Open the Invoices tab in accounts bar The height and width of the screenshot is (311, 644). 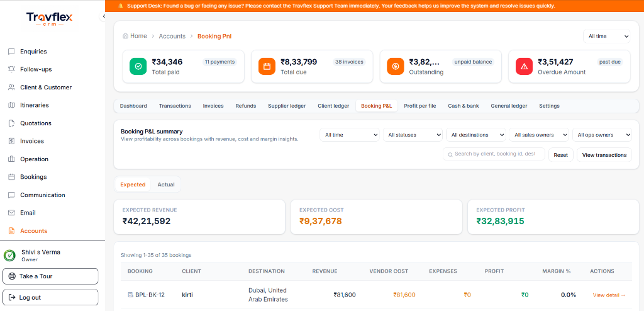[213, 106]
